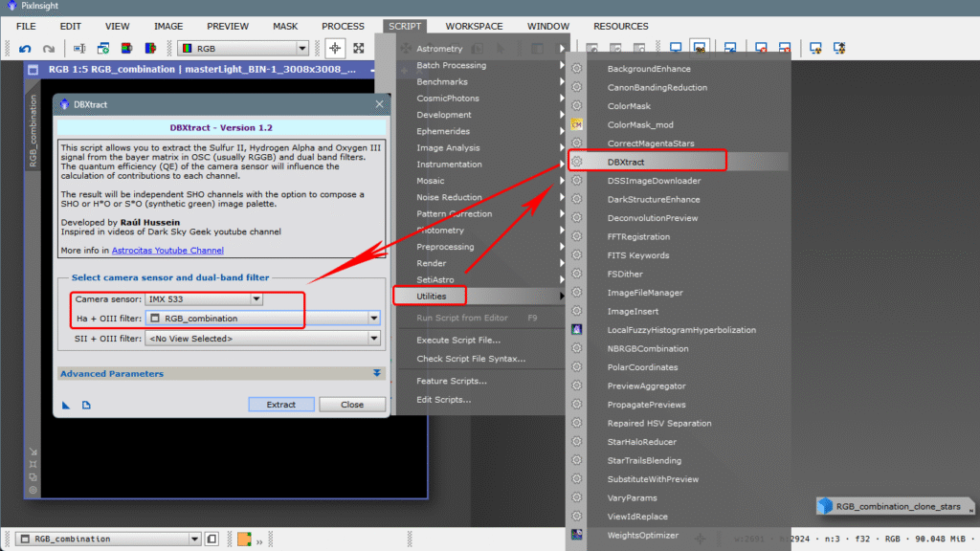Viewport: 980px width, 551px height.
Task: Click the RGB channel extraction toolbar icon
Action: point(127,48)
